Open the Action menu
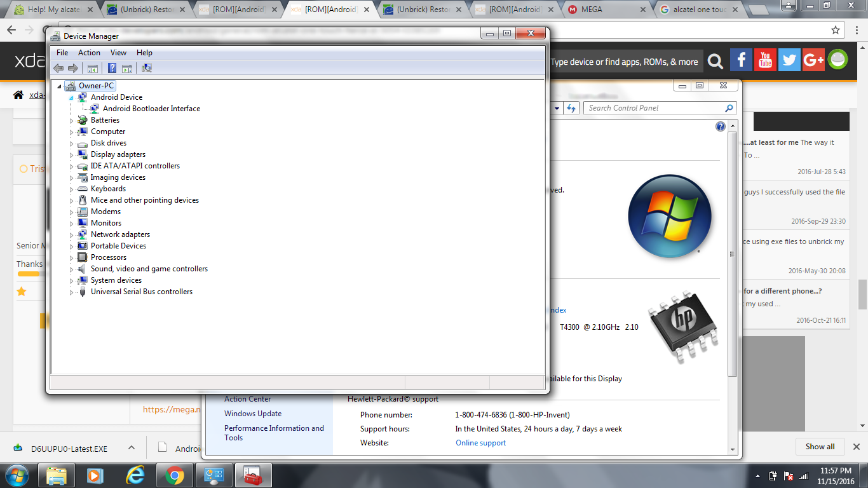868x488 pixels. (89, 53)
